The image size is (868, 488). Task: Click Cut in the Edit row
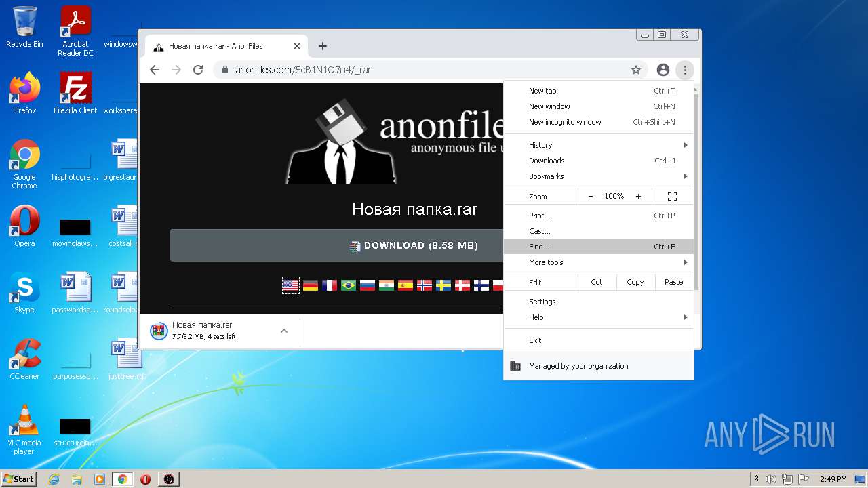[x=597, y=282]
